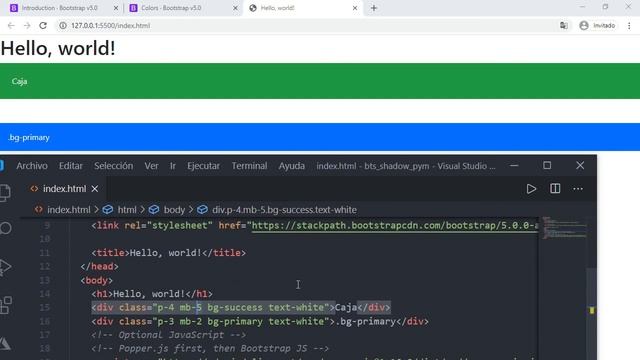Close the Introduction Bootstrap browser tab
This screenshot has height=360, width=640.
click(x=116, y=8)
